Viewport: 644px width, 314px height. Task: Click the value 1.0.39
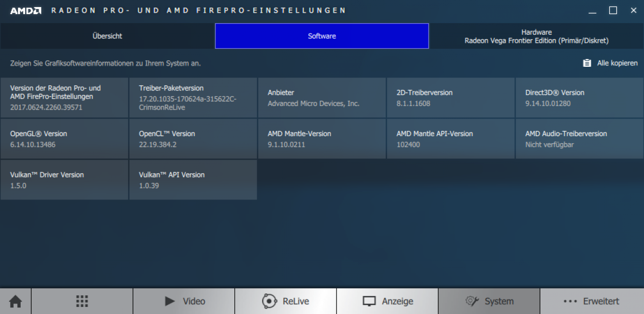(149, 186)
